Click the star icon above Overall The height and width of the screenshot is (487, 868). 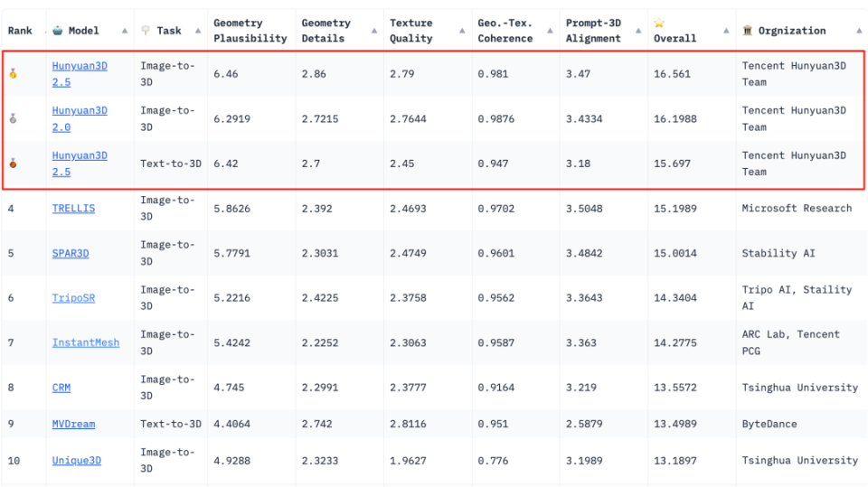[x=659, y=23]
